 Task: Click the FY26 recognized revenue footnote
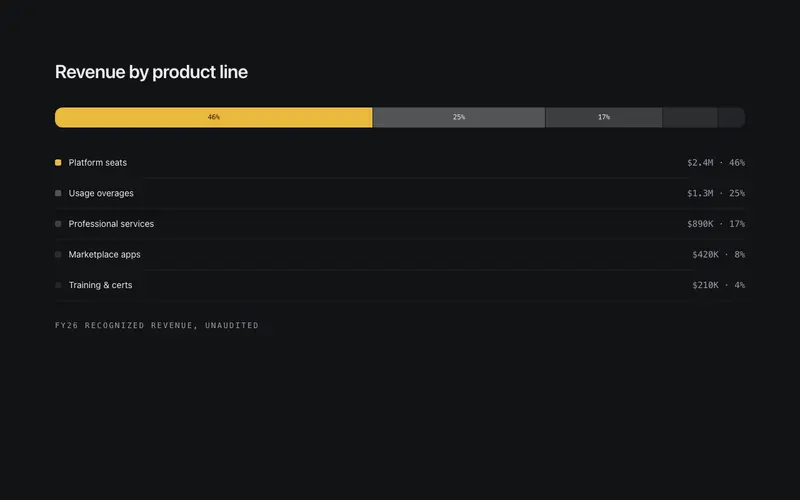coord(157,326)
